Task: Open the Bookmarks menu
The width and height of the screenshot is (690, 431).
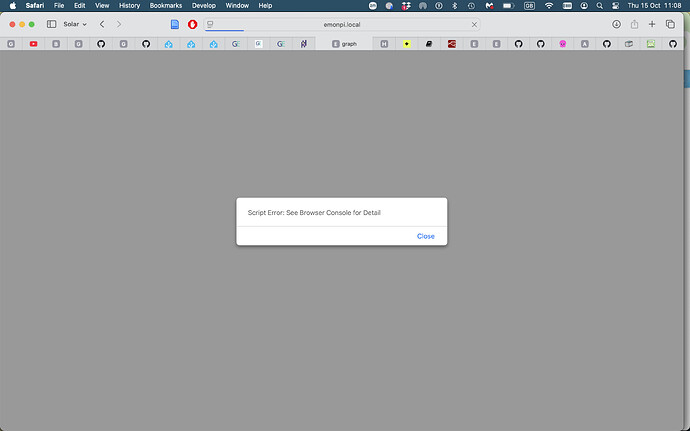Action: pos(166,6)
